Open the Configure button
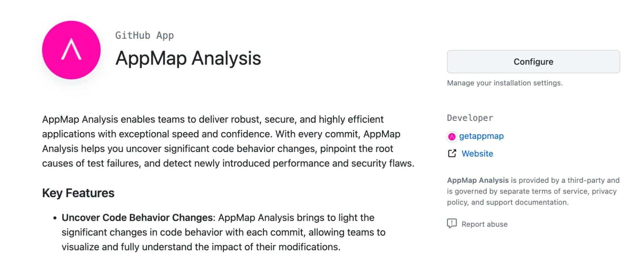Viewport: 644px width, 257px height. point(533,62)
